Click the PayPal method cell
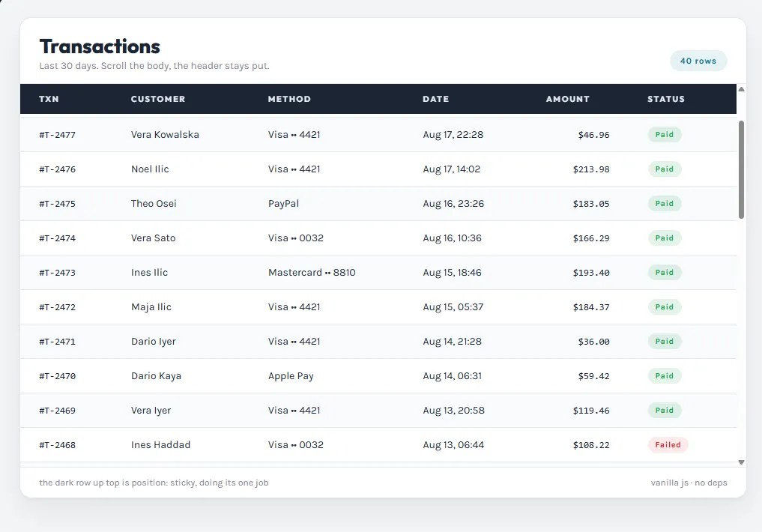The height and width of the screenshot is (532, 762). coord(284,204)
